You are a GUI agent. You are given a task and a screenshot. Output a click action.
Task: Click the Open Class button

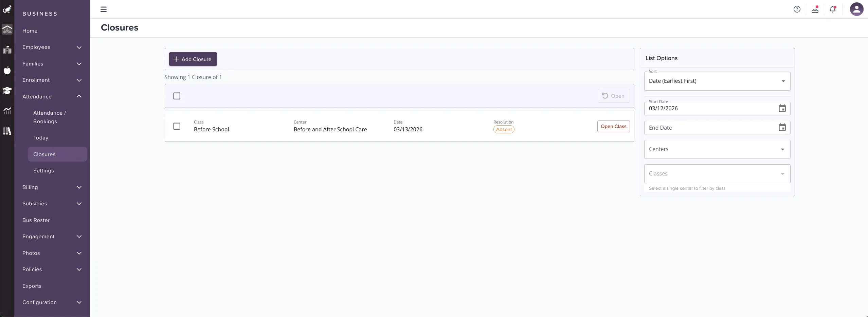coord(614,126)
